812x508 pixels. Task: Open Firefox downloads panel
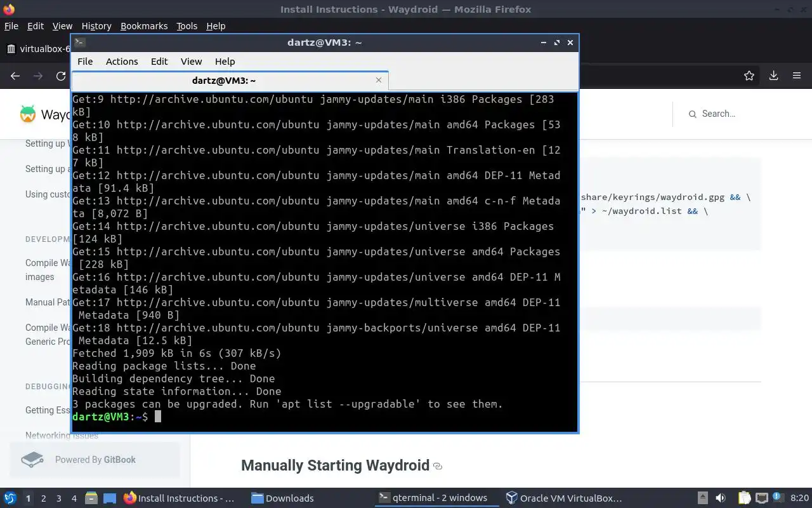[x=773, y=76]
